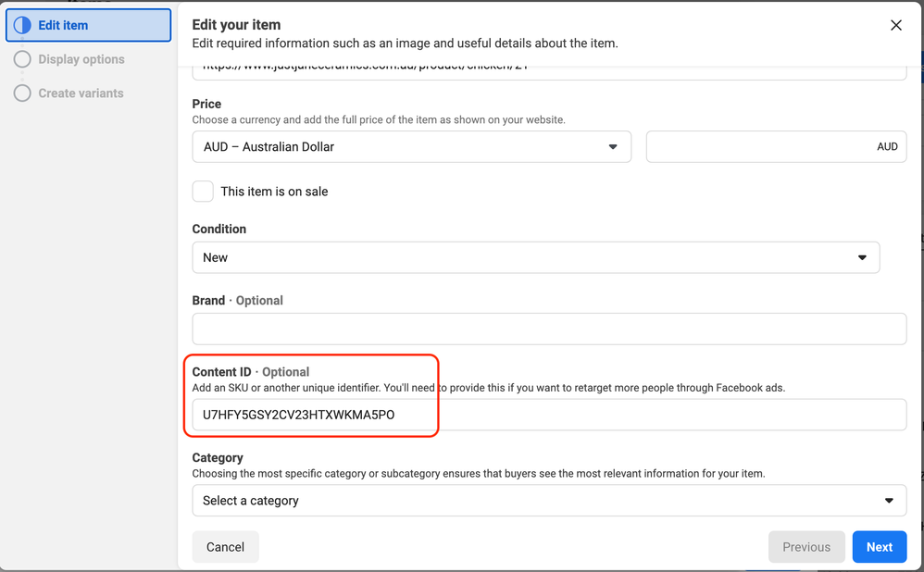Click into the Brand text field

pyautogui.click(x=548, y=329)
